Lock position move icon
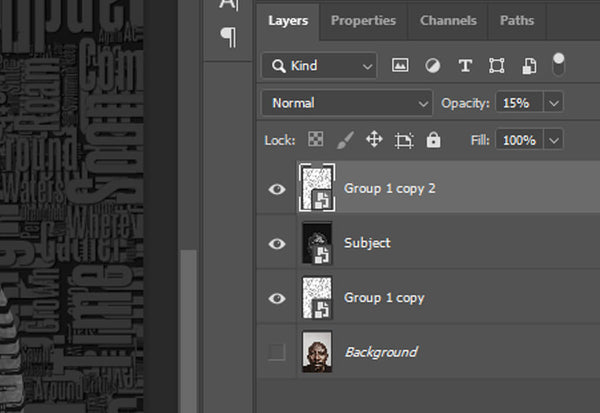 [374, 140]
